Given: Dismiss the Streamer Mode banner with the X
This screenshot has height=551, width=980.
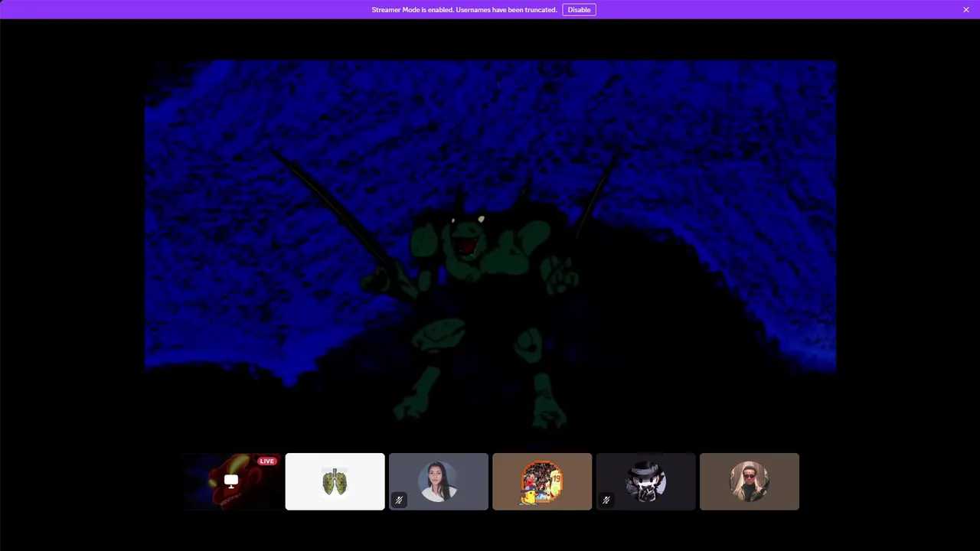Looking at the screenshot, I should 966,10.
